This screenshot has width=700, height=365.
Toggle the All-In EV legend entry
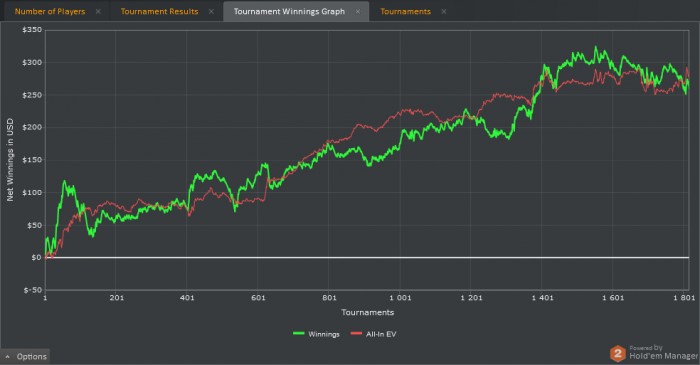373,334
